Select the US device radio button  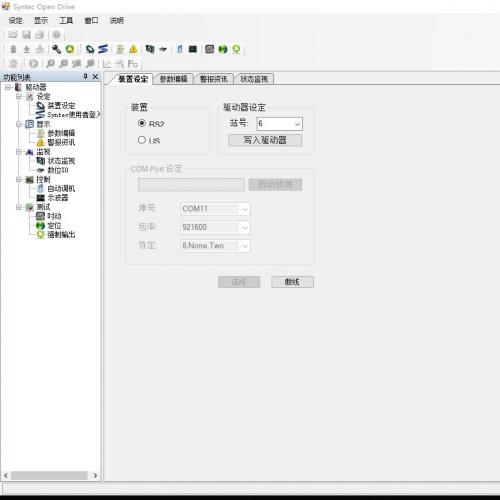pos(142,140)
